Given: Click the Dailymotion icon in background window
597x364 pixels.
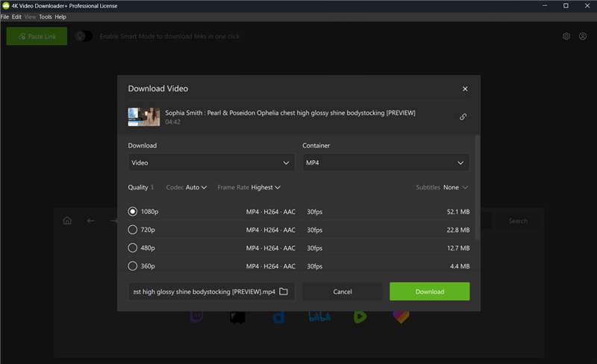Looking at the screenshot, I should tap(278, 317).
